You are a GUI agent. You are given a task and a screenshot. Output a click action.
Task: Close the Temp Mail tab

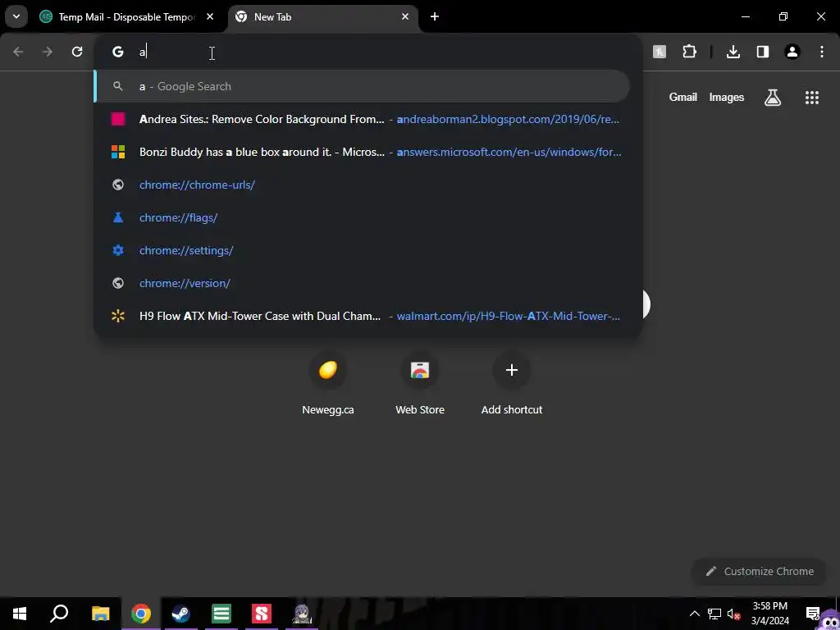[x=210, y=16]
